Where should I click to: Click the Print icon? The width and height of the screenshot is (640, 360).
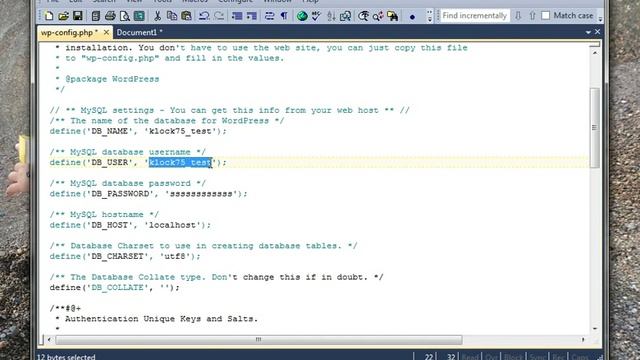pyautogui.click(x=110, y=16)
